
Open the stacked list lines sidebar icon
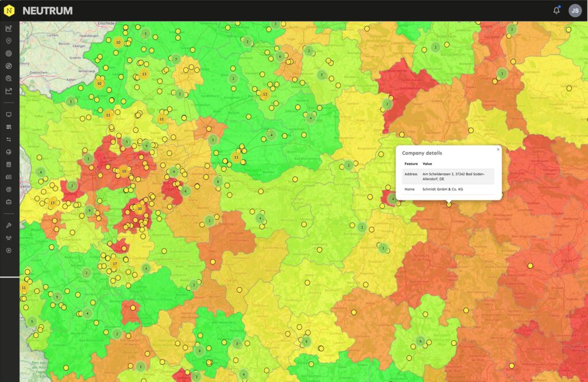pyautogui.click(x=9, y=127)
